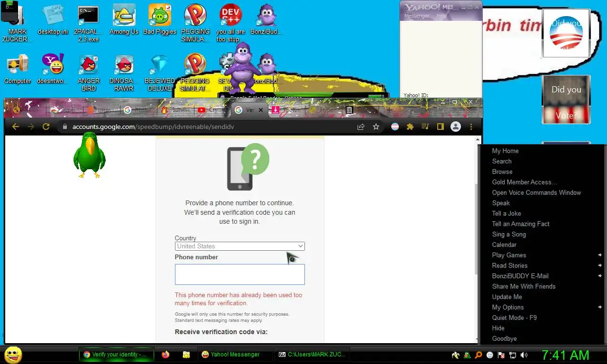Click the volume speaker tray icon
The width and height of the screenshot is (607, 364).
tap(524, 355)
